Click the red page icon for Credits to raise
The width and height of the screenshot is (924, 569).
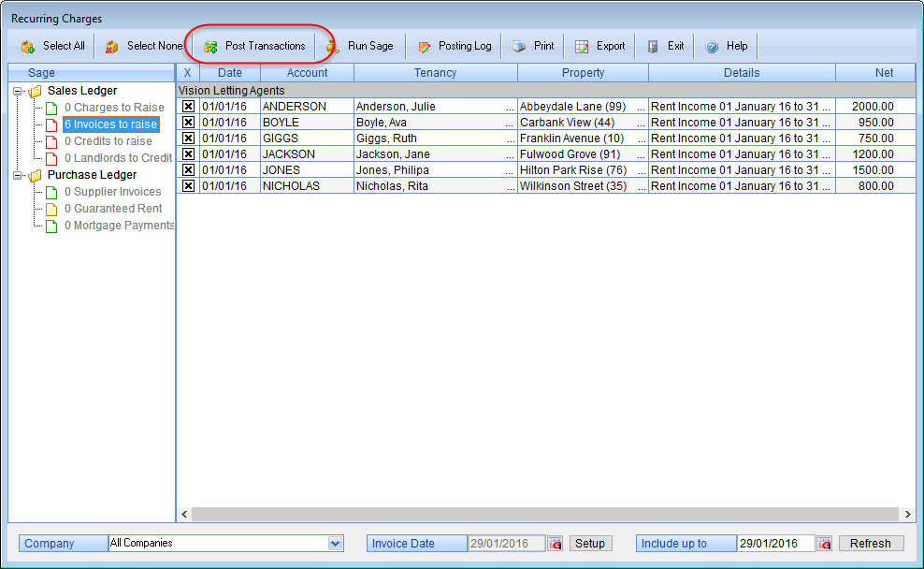click(x=51, y=141)
